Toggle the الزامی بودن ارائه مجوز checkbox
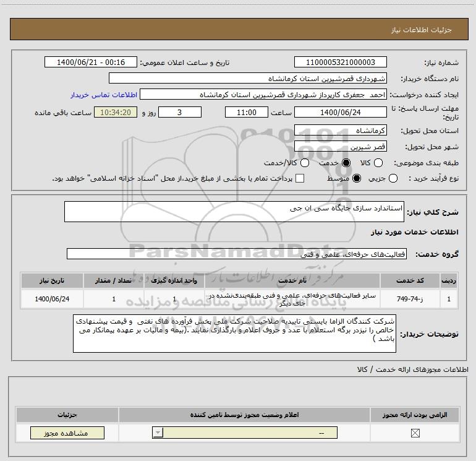The height and width of the screenshot is (461, 476). [415, 433]
